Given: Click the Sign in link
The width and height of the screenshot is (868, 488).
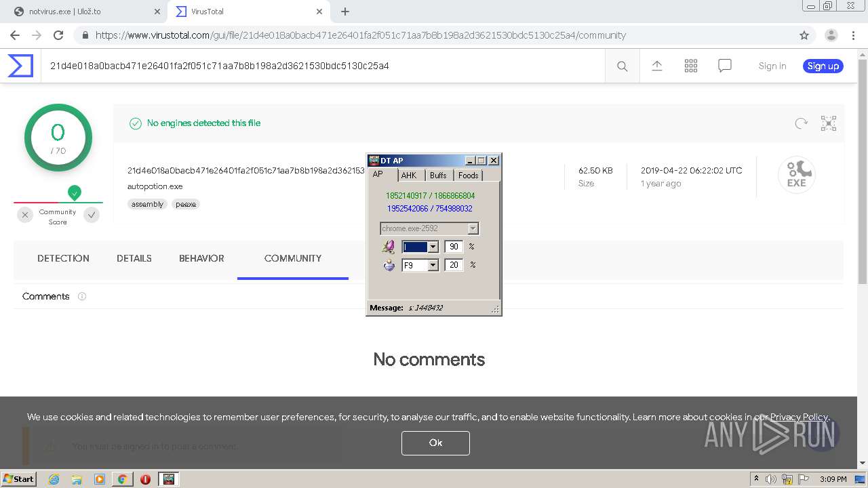Looking at the screenshot, I should 772,66.
